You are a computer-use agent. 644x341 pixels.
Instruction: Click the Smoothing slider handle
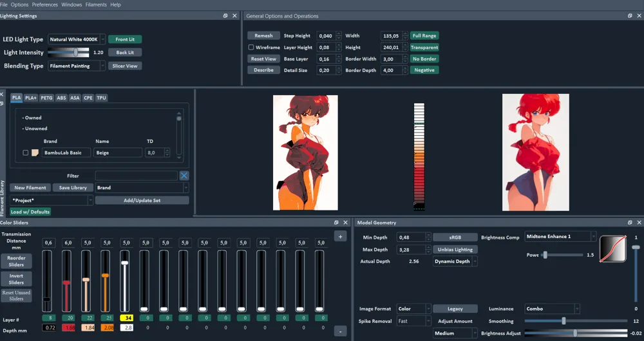564,321
